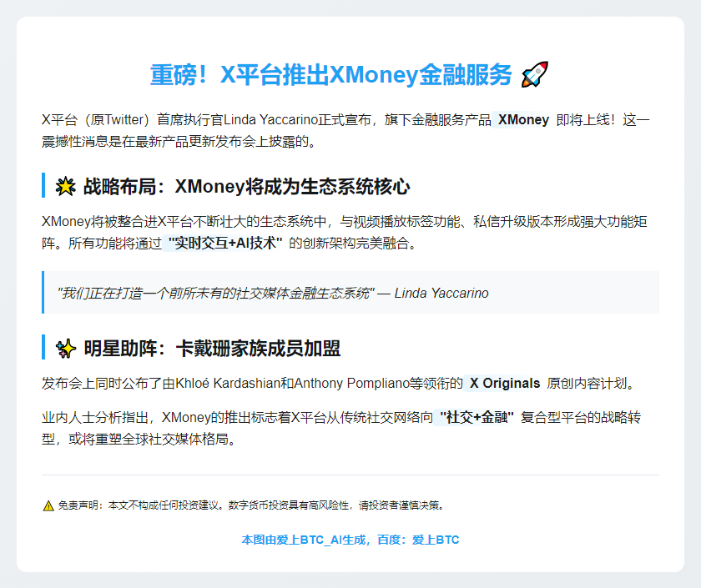Click the text 业内人士分析指出
This screenshot has height=588, width=701.
coord(95,417)
